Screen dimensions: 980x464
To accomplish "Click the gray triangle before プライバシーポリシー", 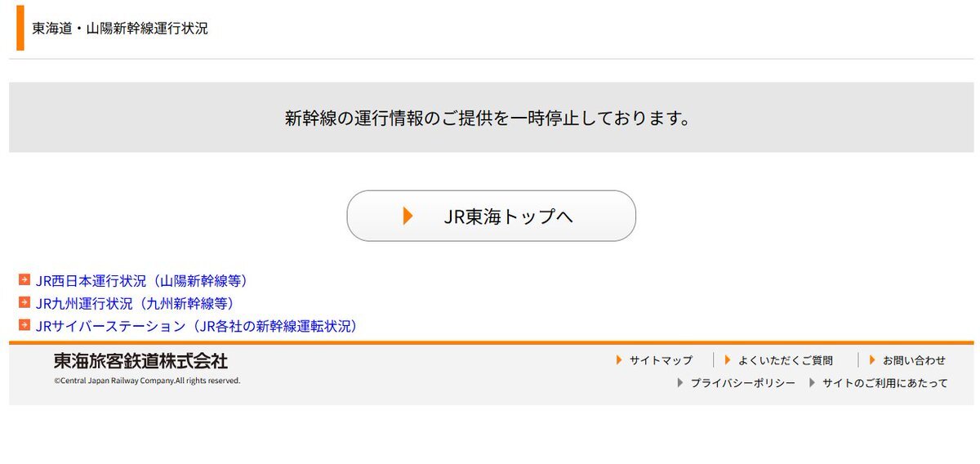I will pyautogui.click(x=679, y=382).
